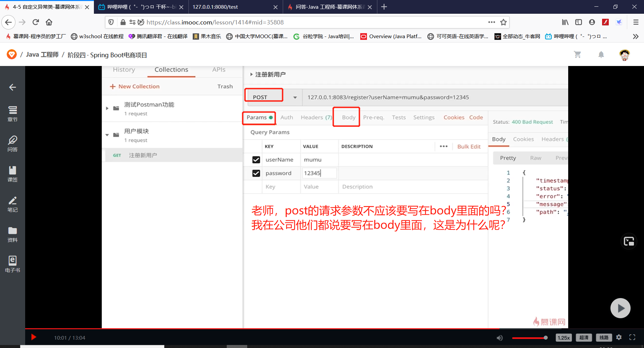Open the 章节 chapters panel
Image resolution: width=644 pixels, height=348 pixels.
12,114
